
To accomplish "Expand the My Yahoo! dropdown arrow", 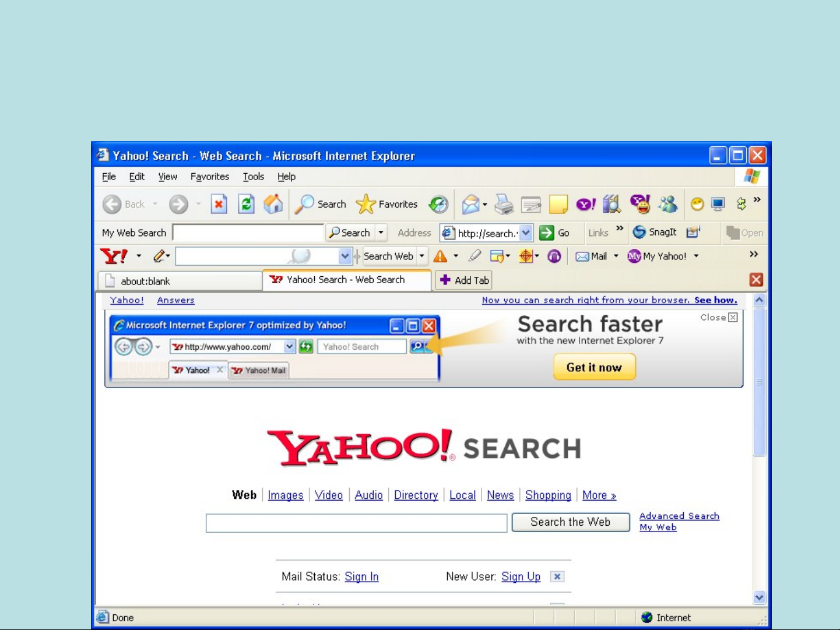I will 696,256.
